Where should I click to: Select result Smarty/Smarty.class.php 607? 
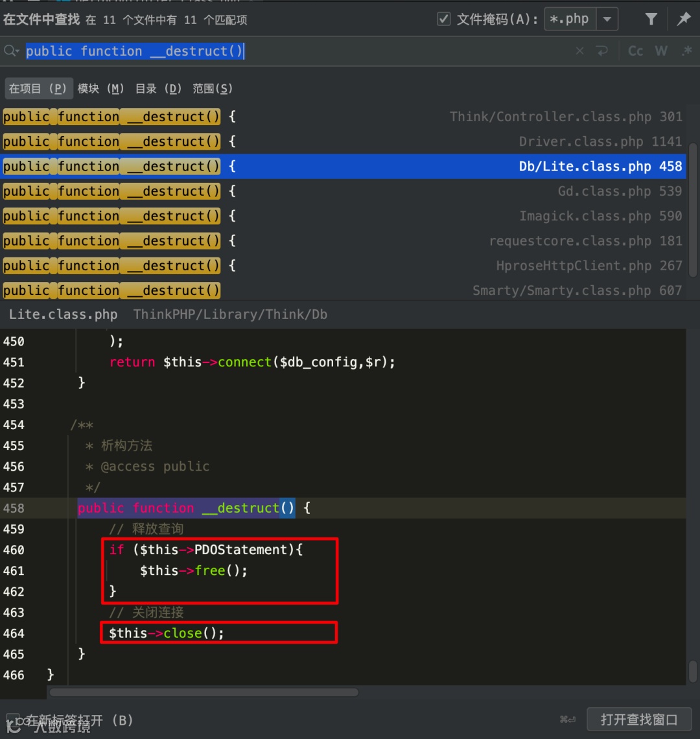point(343,290)
